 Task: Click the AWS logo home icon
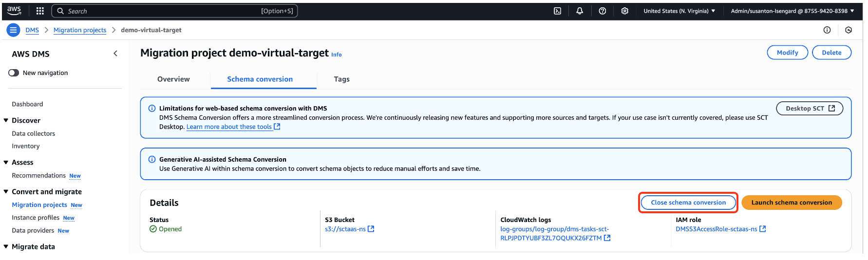[14, 11]
